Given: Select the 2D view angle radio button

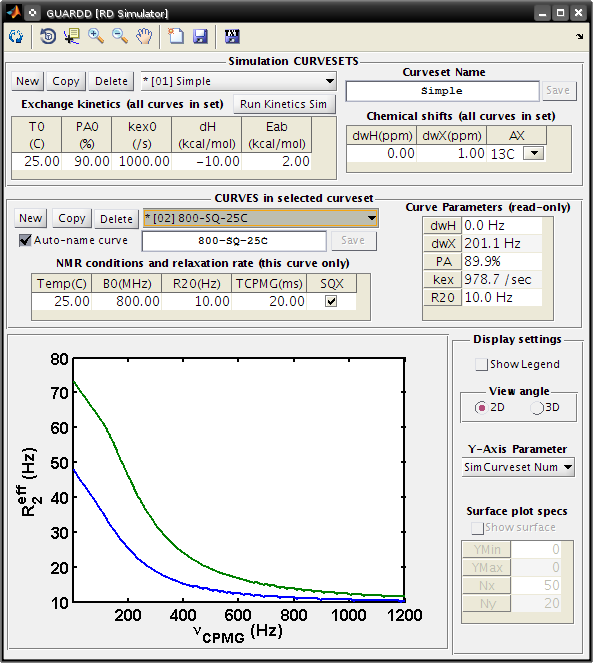Looking at the screenshot, I should 481,408.
